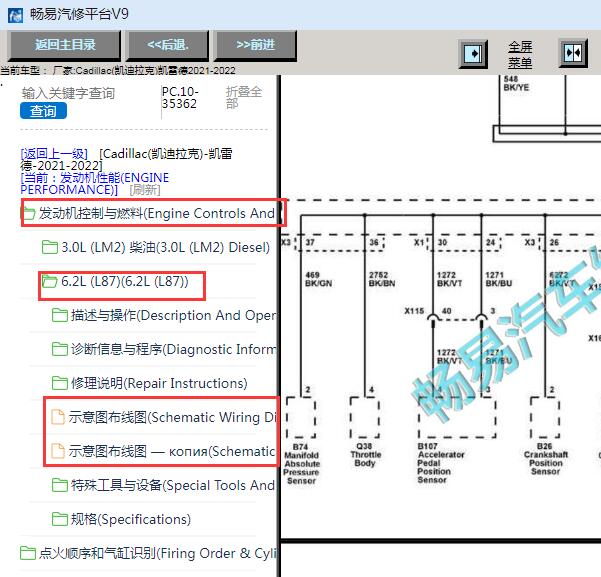Click B26 Crankshaft Position Sensor label
The height and width of the screenshot is (577, 601).
click(545, 459)
